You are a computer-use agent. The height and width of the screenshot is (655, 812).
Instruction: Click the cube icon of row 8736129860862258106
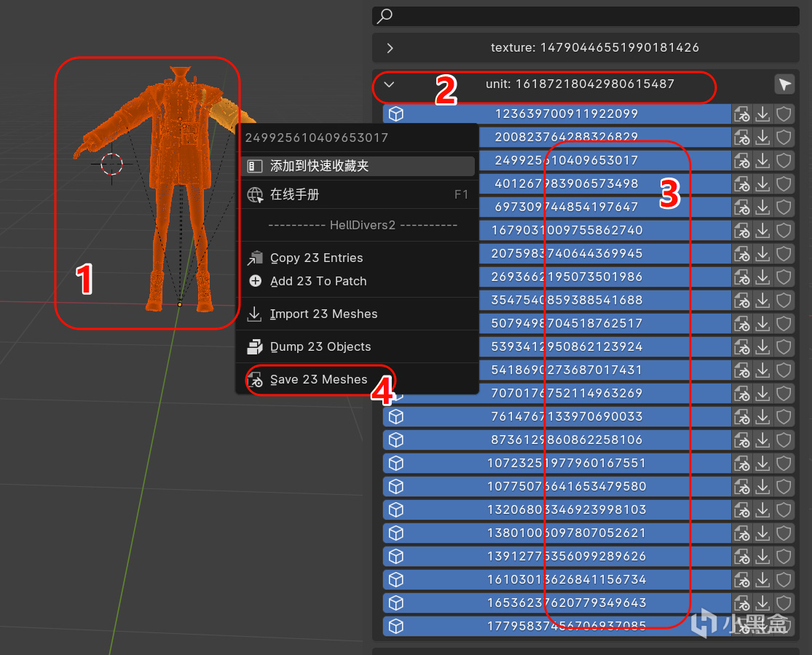396,440
